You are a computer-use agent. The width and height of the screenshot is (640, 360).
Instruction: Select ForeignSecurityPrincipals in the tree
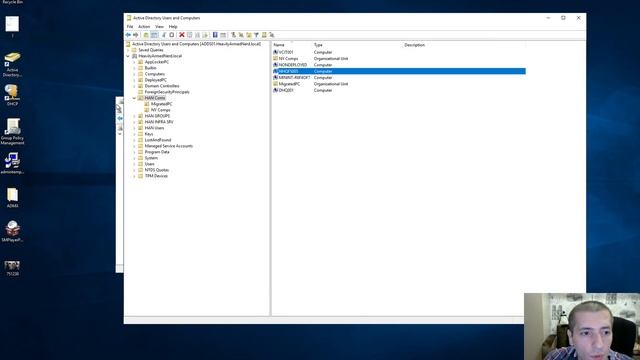click(167, 92)
